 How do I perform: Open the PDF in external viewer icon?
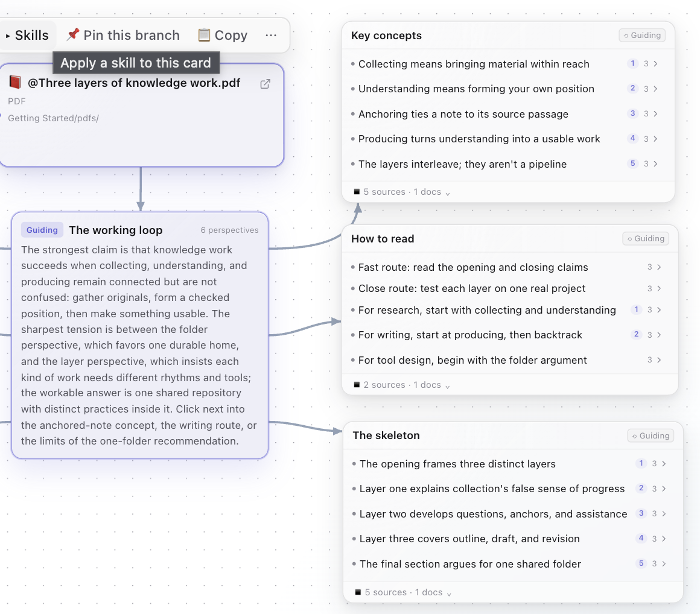tap(265, 84)
